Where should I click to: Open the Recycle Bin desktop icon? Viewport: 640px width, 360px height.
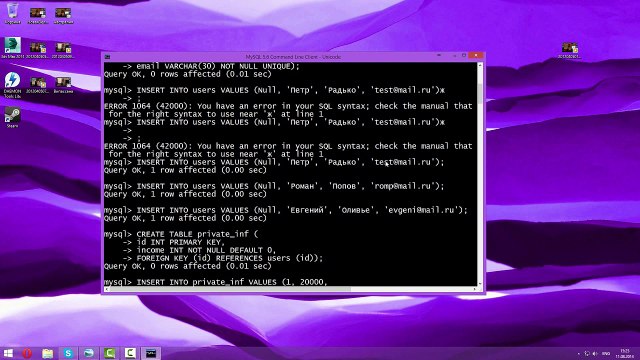(13, 12)
